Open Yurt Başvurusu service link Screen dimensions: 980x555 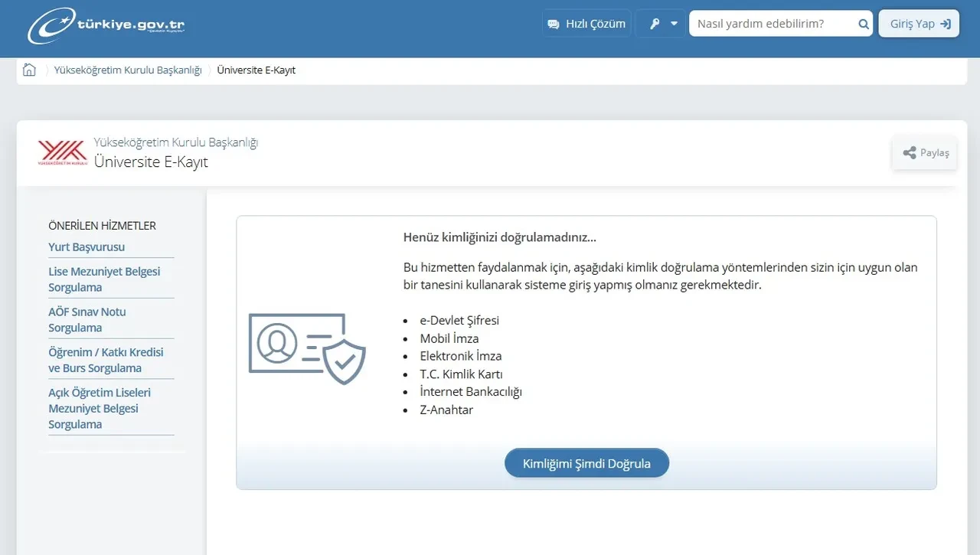tap(87, 247)
